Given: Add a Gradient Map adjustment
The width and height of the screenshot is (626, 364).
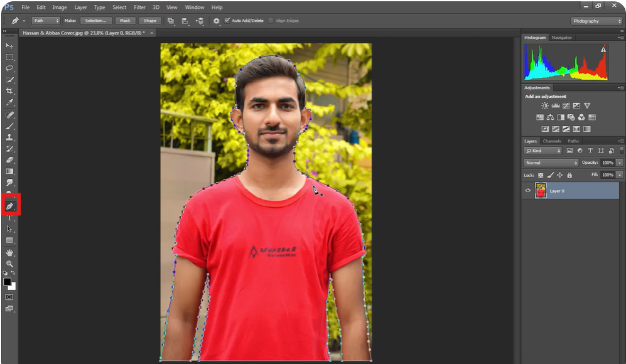Looking at the screenshot, I should (587, 129).
